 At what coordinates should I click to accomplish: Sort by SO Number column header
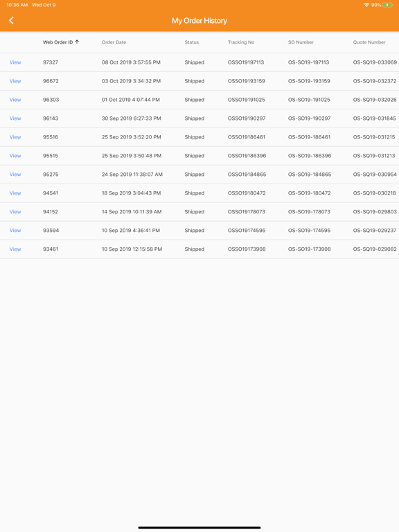pyautogui.click(x=301, y=42)
